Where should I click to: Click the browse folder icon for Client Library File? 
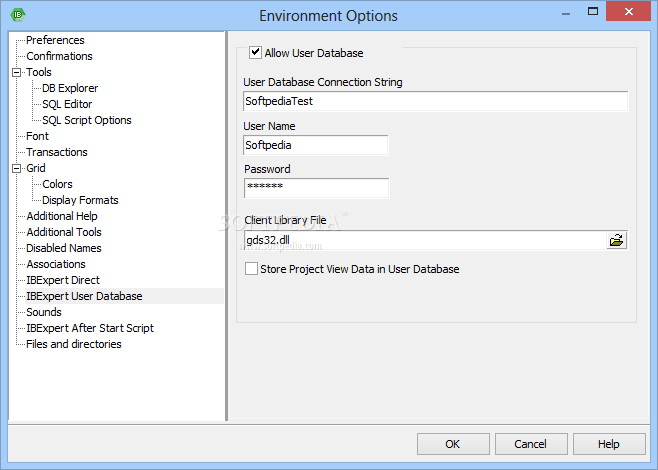point(616,240)
